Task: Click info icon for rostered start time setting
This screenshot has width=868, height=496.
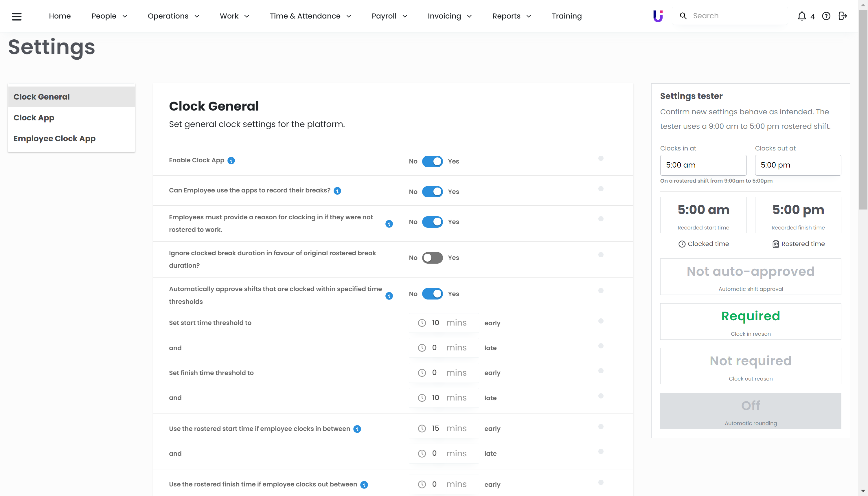Action: point(357,429)
